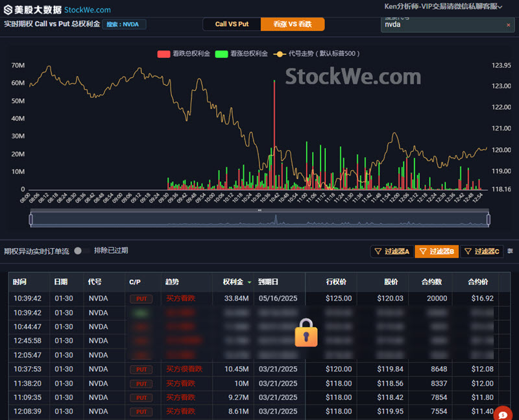Click the 05/16/2025 expiry date cell

[278, 299]
